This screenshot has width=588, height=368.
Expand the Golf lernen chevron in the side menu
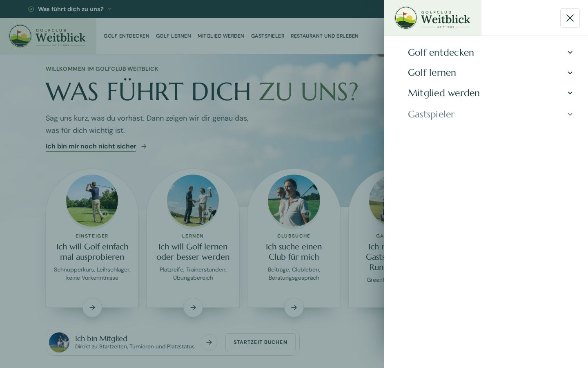pyautogui.click(x=570, y=73)
